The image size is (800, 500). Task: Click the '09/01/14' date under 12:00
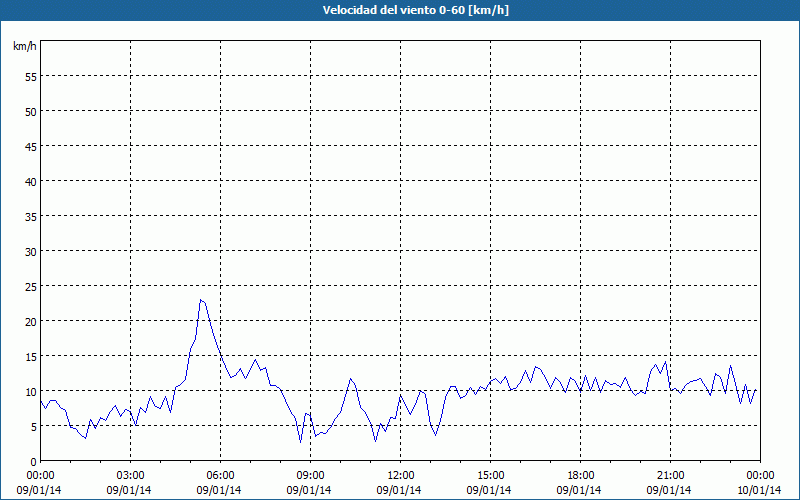pos(399,490)
